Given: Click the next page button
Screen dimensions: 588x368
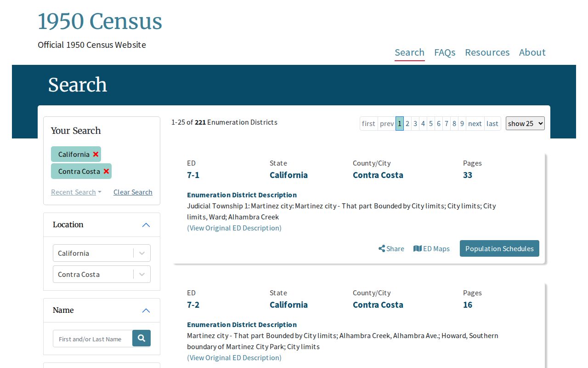Looking at the screenshot, I should [475, 123].
